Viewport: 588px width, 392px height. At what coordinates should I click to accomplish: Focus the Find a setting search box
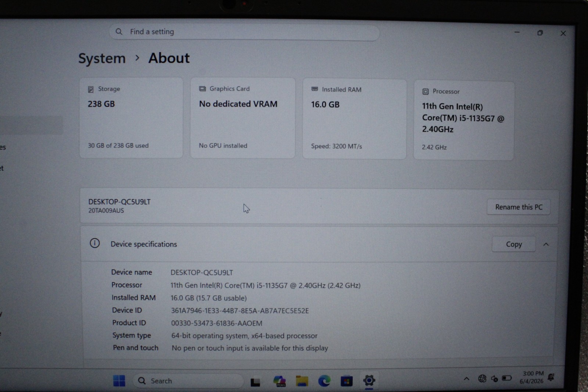244,32
